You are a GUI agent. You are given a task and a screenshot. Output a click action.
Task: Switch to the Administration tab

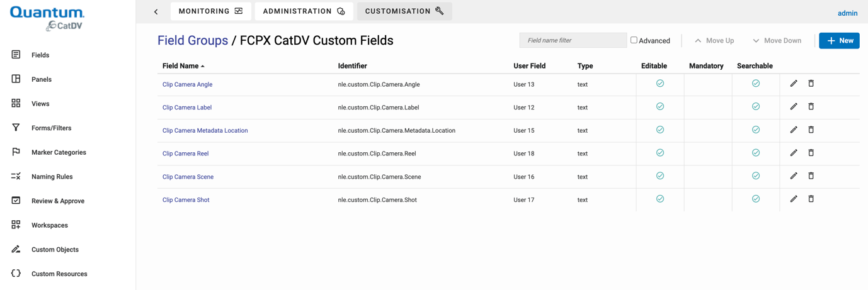click(304, 11)
